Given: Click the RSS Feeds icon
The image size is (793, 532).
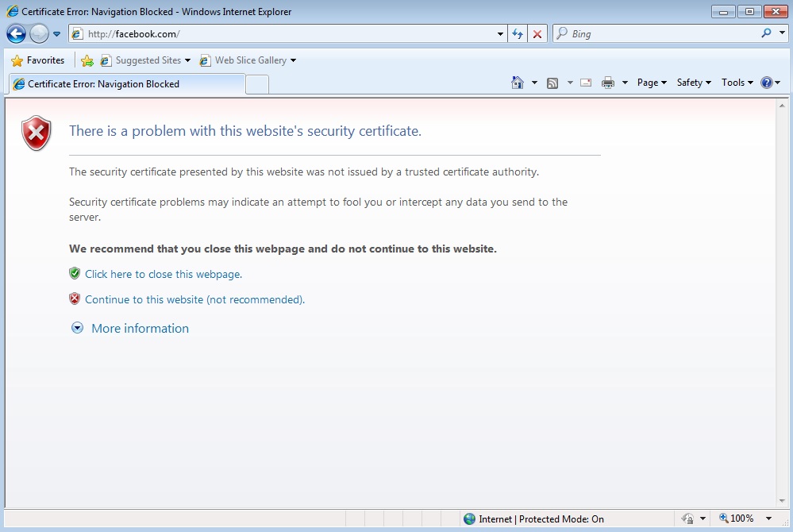Looking at the screenshot, I should (x=552, y=83).
